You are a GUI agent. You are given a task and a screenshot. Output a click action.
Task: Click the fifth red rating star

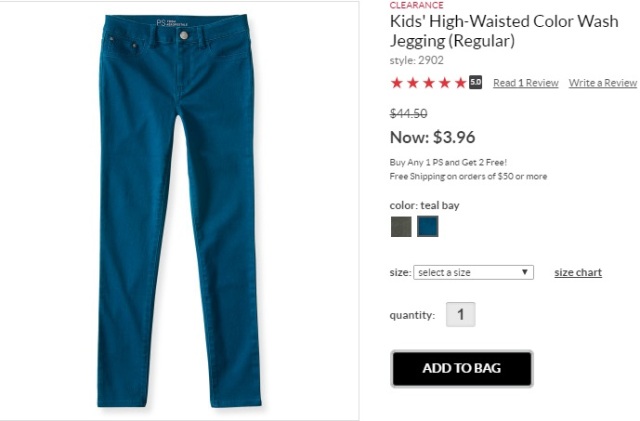(460, 83)
